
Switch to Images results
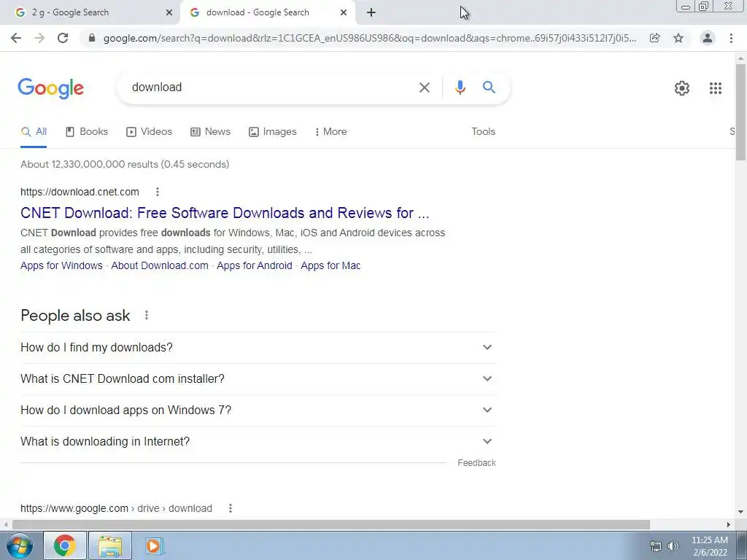point(273,132)
